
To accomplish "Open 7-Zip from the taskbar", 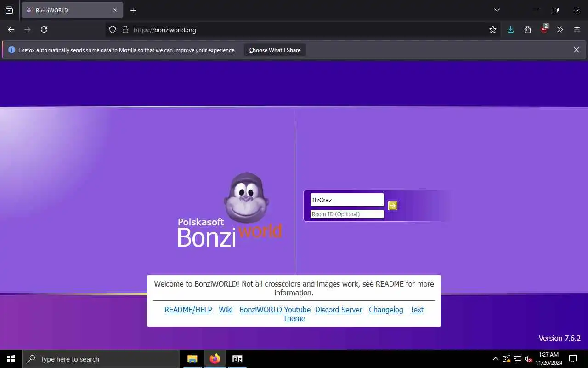I will point(237,359).
